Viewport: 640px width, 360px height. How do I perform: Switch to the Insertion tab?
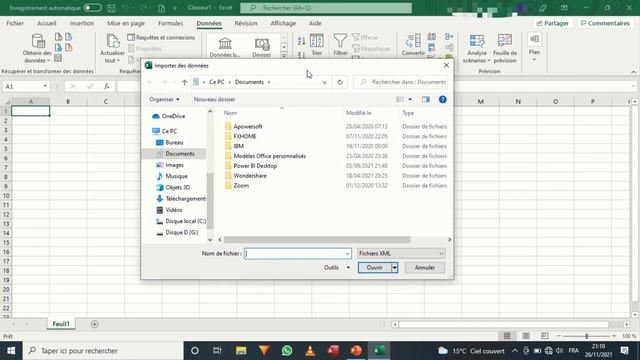pos(82,23)
